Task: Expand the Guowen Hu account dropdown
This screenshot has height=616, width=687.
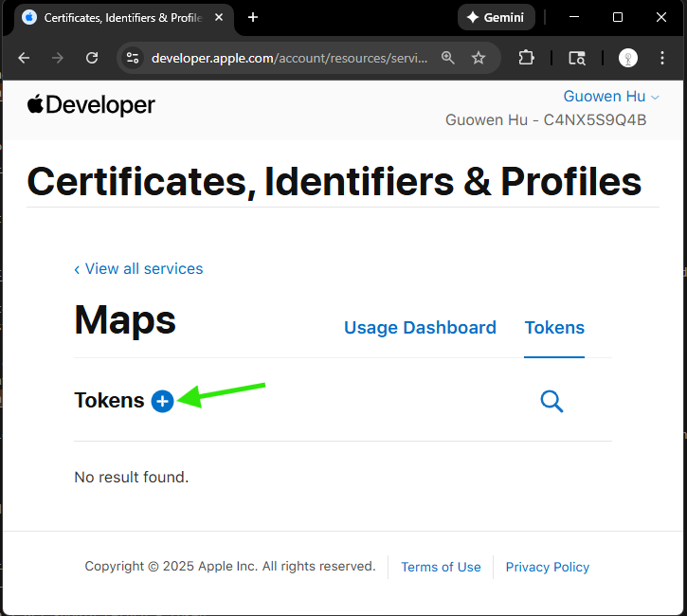Action: pos(611,97)
